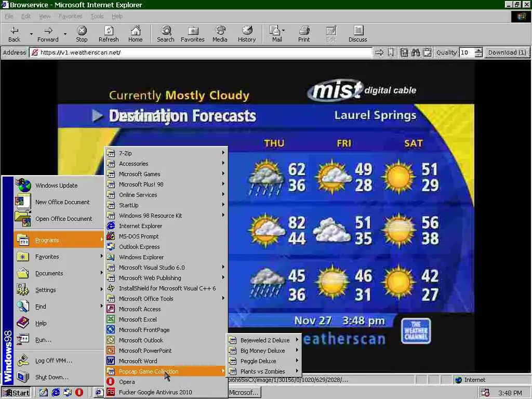This screenshot has width=532, height=399.
Task: Stop page loading with the Stop button
Action: (x=82, y=34)
